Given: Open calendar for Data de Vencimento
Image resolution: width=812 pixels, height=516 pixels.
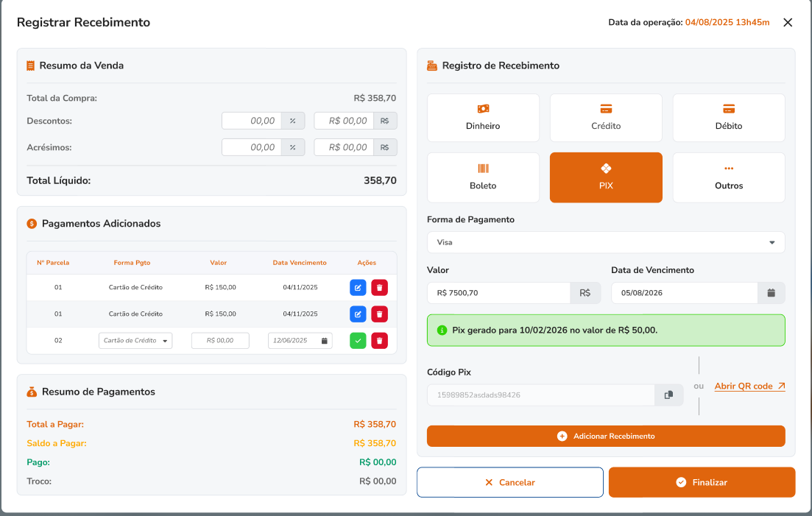Looking at the screenshot, I should click(771, 293).
